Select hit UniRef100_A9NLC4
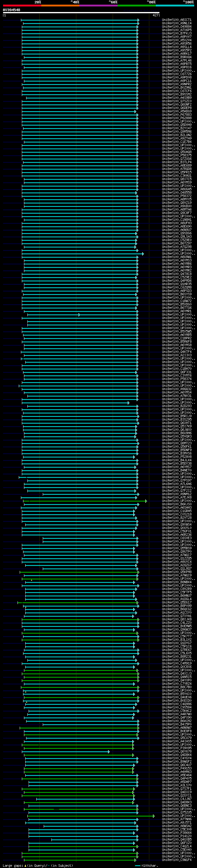This screenshot has width=197, height=868. [177, 23]
